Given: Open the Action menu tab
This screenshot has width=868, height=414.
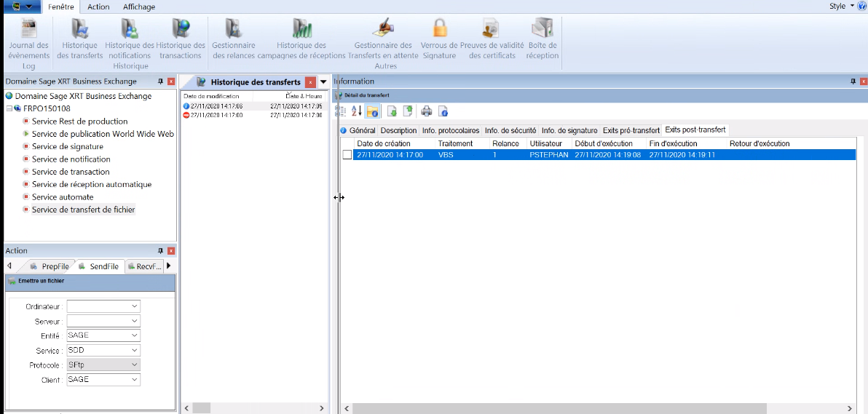Looking at the screenshot, I should [x=98, y=7].
